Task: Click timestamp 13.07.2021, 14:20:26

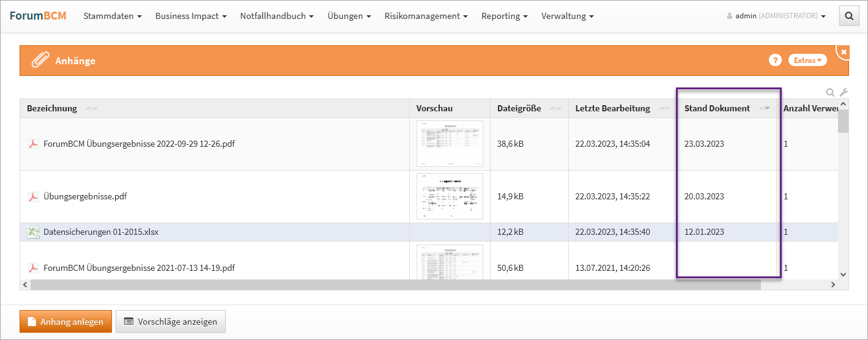Action: [x=612, y=268]
